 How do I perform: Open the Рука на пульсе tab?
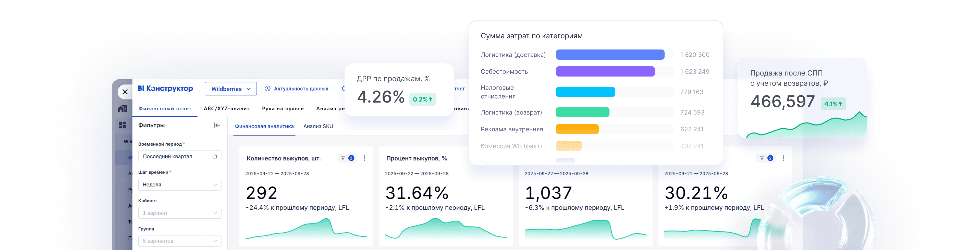click(283, 108)
